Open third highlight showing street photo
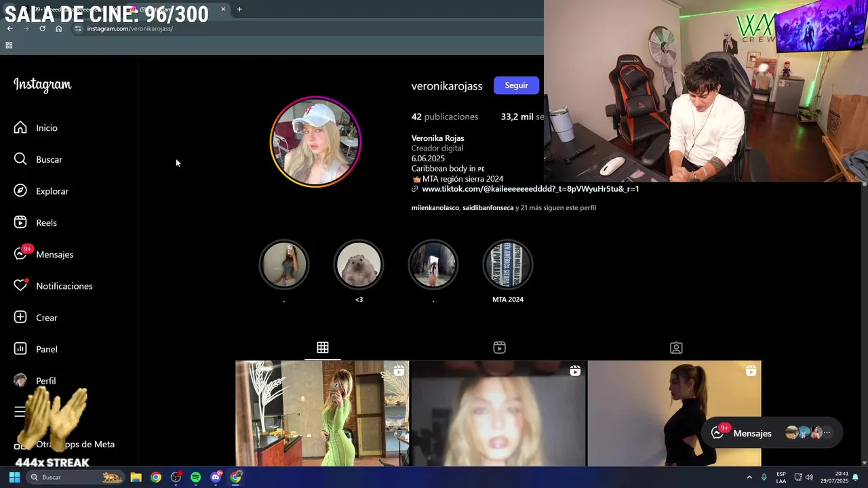868x488 pixels. tap(433, 264)
